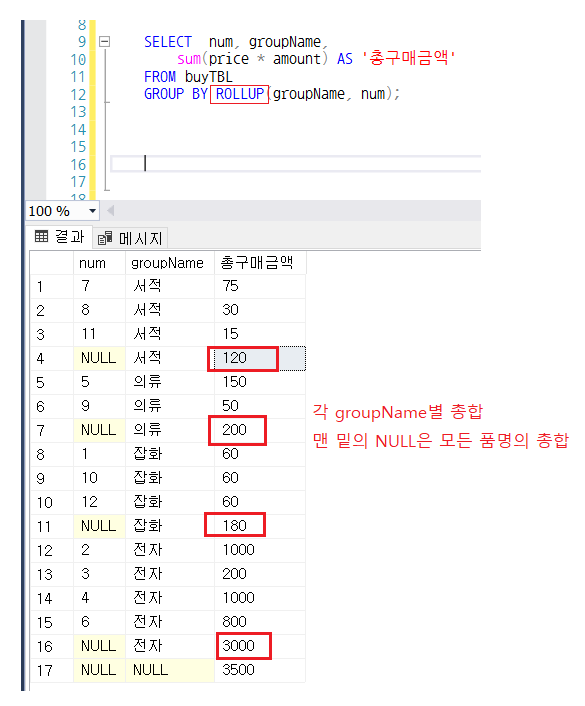Screen dimensions: 585x706
Task: Select the NULL num cell in row 4
Action: tap(99, 358)
